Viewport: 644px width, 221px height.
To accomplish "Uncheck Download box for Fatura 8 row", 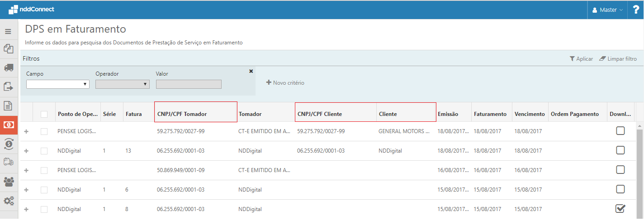I will click(620, 208).
